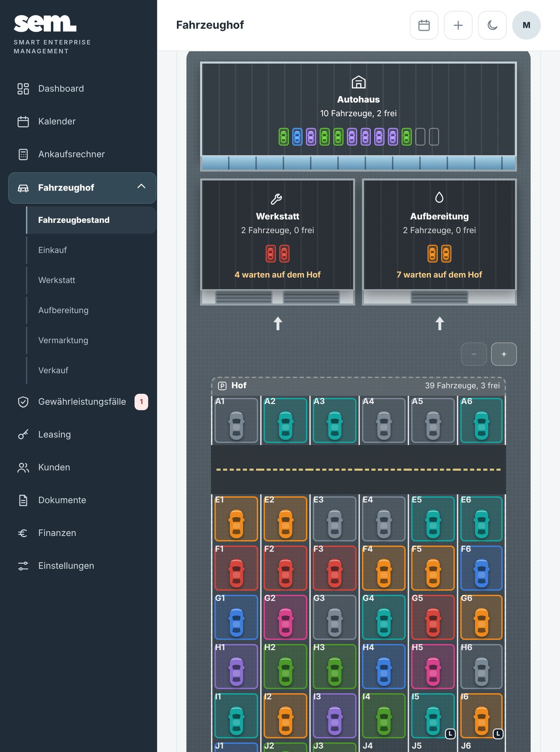Zoom out the yard map with minus
Screen dimensions: 560x752
pos(474,354)
